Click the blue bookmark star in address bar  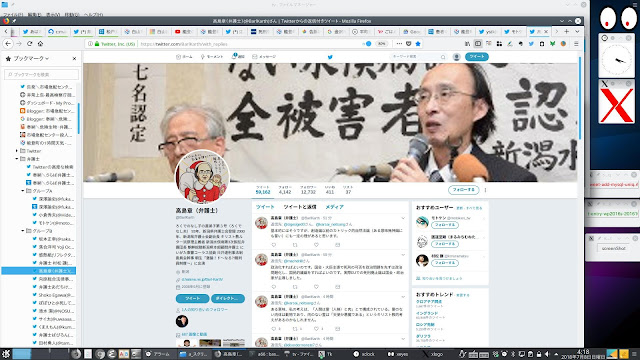418,44
